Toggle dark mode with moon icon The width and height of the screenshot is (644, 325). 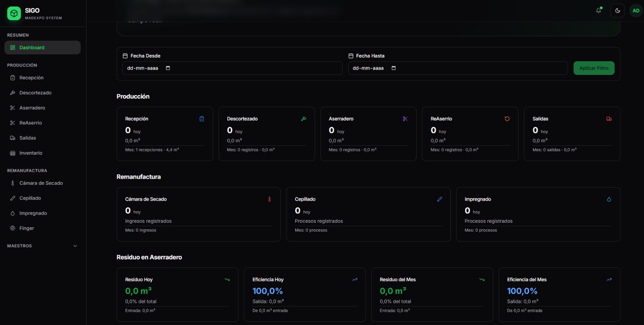[617, 10]
